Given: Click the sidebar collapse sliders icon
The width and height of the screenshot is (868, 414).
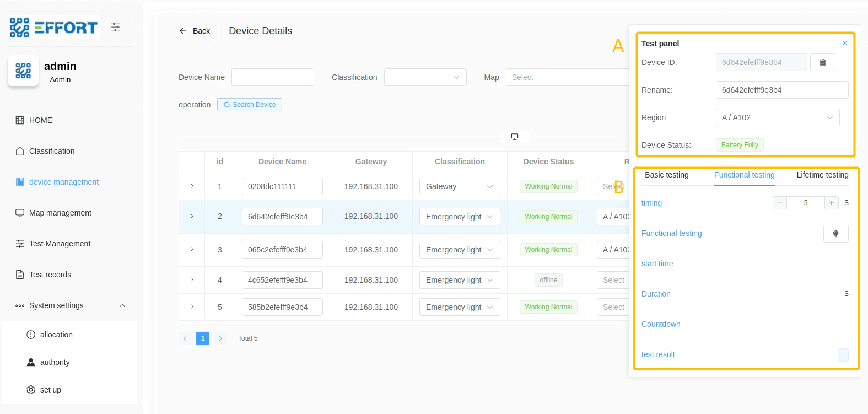Looking at the screenshot, I should [x=116, y=27].
